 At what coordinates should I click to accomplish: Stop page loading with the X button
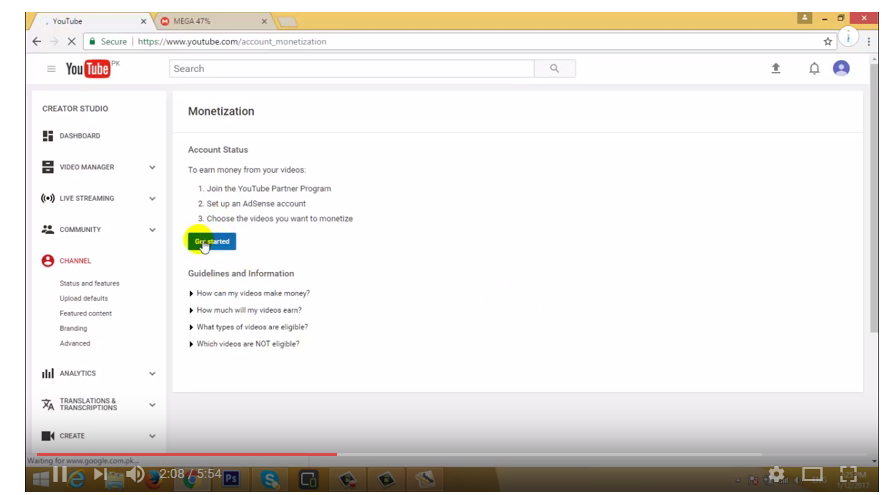click(72, 41)
